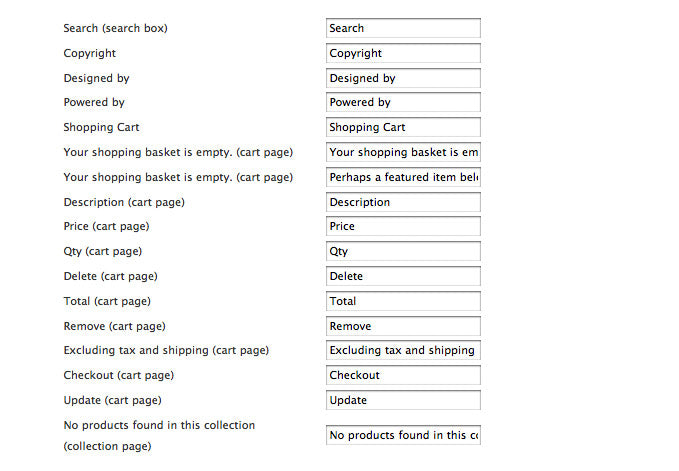
Task: Click the Total (cart page) input field
Action: pos(403,301)
